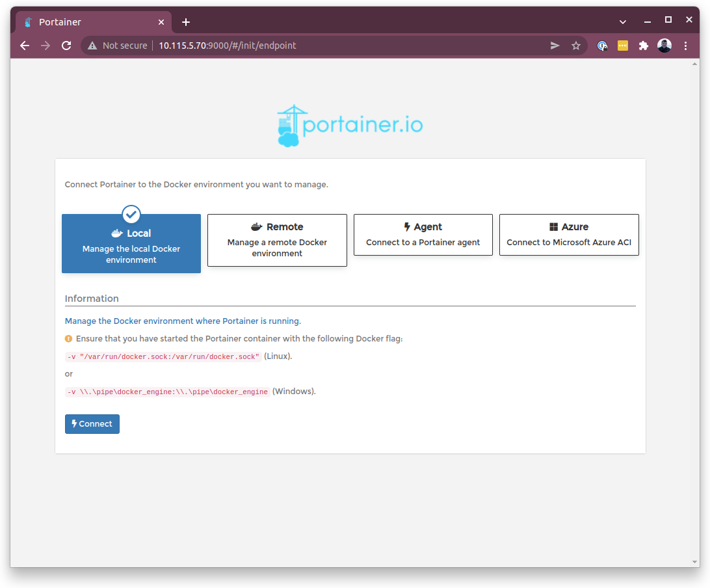Open the user profile avatar menu
This screenshot has height=588, width=710.
point(664,46)
